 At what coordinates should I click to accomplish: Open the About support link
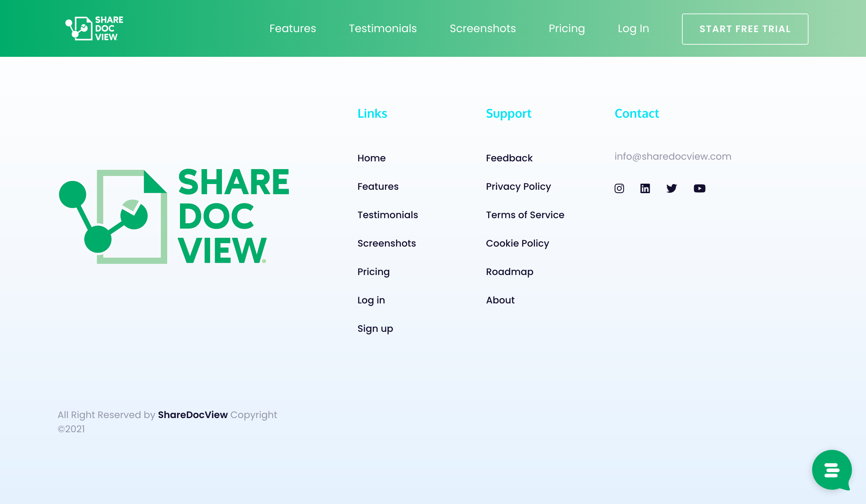point(500,300)
